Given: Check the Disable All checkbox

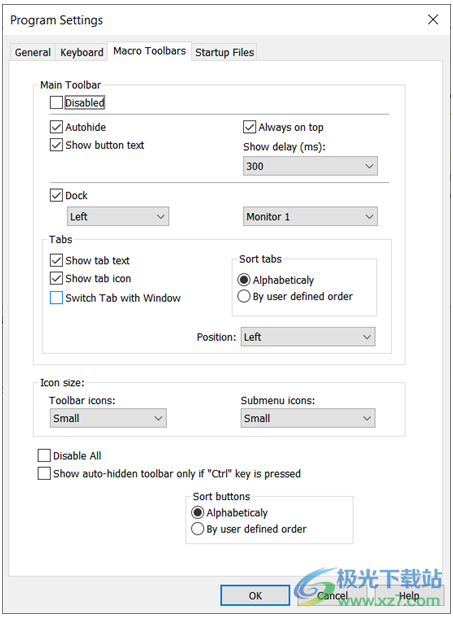Looking at the screenshot, I should [x=44, y=456].
